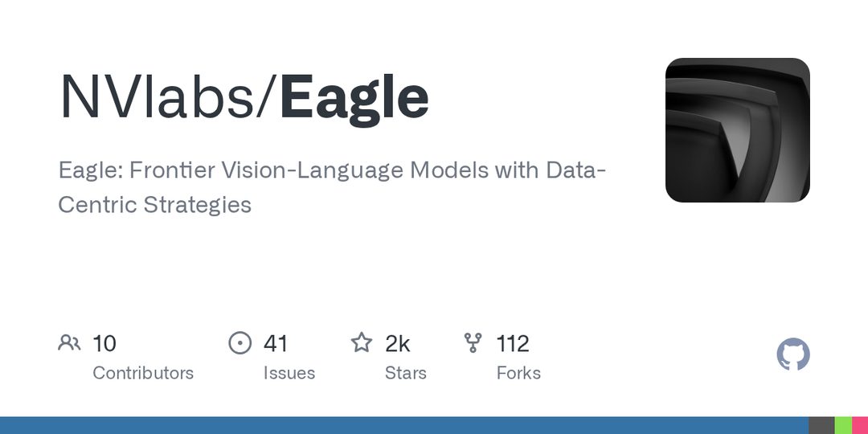The image size is (868, 434).
Task: Click the gray language bar segment
Action: (821, 425)
